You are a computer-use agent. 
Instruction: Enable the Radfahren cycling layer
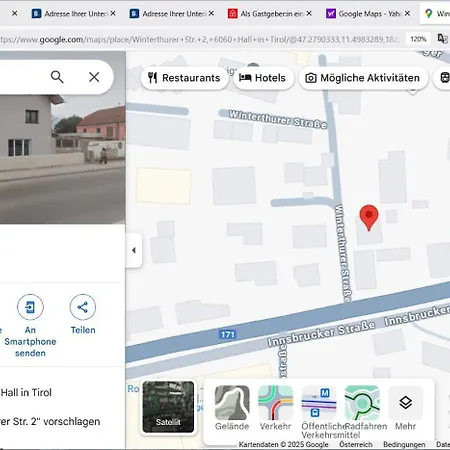point(362,408)
